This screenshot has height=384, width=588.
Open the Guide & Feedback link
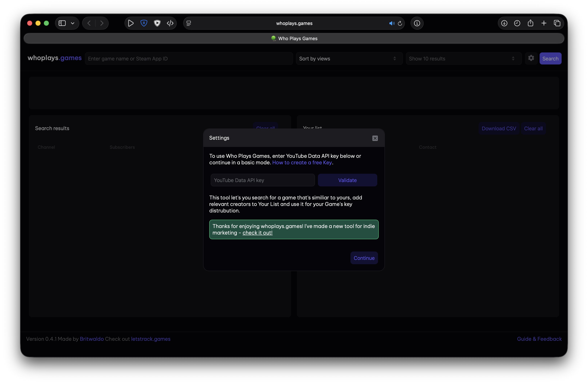539,339
